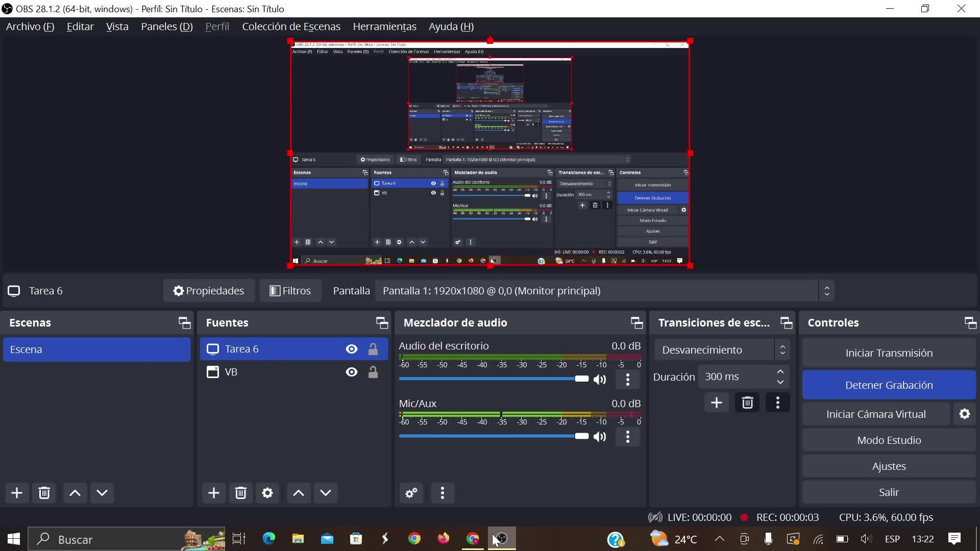Adjust the Audio del escritorio volume slider
This screenshot has height=551, width=980.
point(581,379)
